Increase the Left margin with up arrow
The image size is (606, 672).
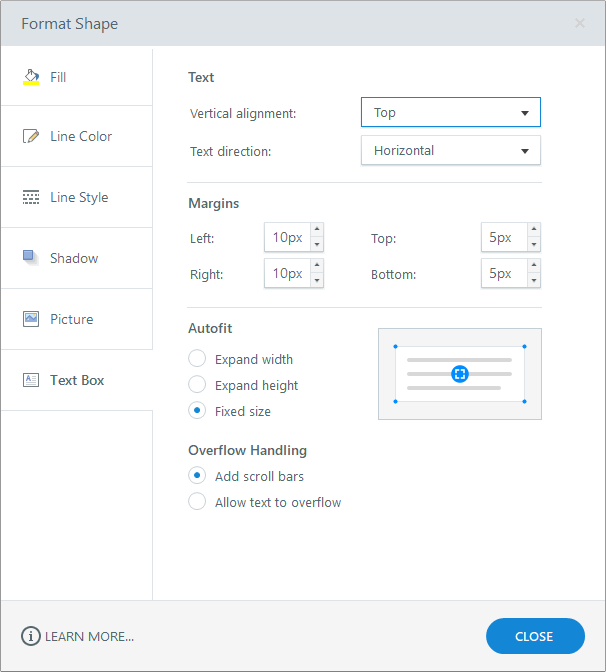317,231
